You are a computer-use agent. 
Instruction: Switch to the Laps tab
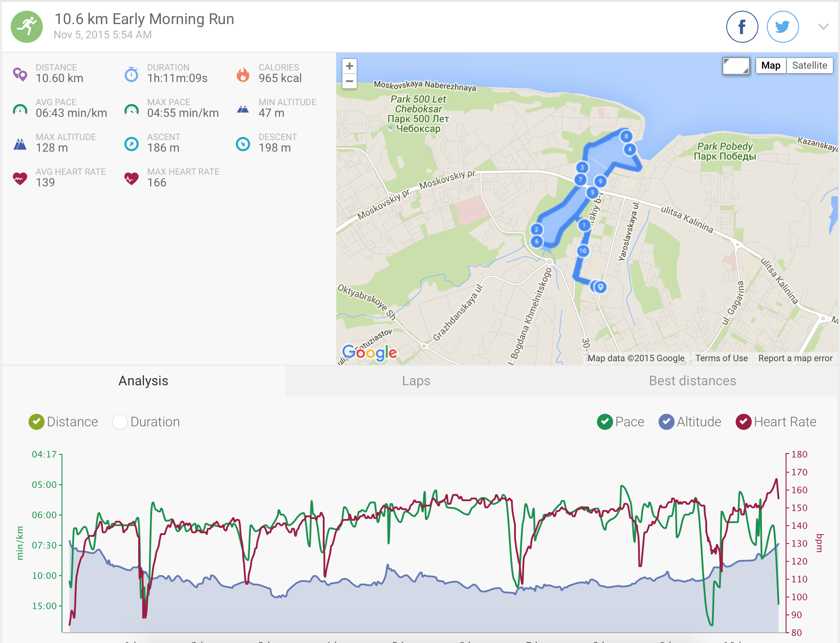pyautogui.click(x=416, y=381)
